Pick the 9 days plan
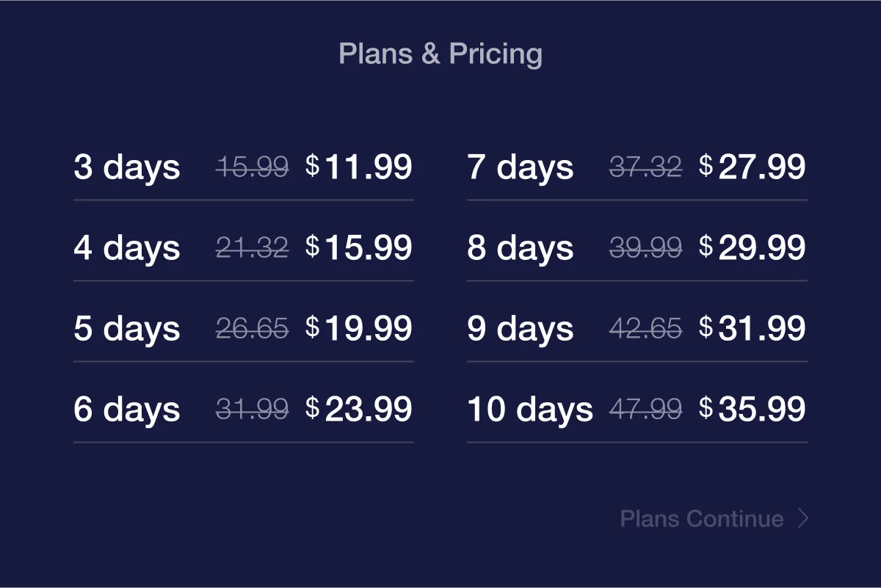The image size is (881, 588). click(637, 329)
